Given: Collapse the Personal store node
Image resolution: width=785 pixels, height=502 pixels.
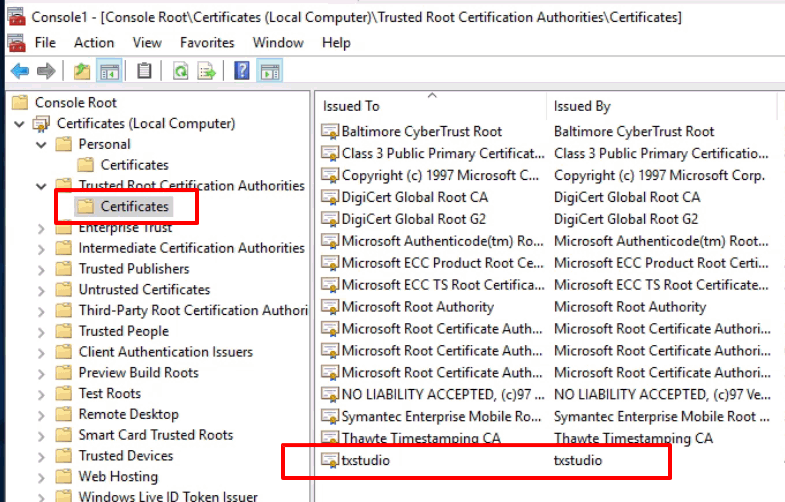Looking at the screenshot, I should (x=41, y=145).
